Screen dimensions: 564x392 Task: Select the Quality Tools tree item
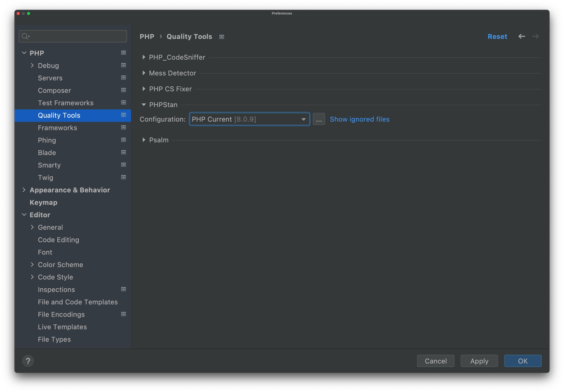click(x=73, y=115)
